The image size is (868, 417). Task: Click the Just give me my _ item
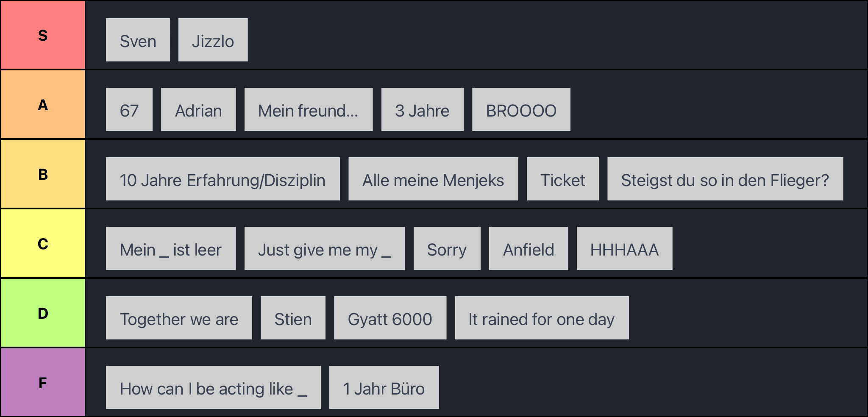tap(325, 248)
